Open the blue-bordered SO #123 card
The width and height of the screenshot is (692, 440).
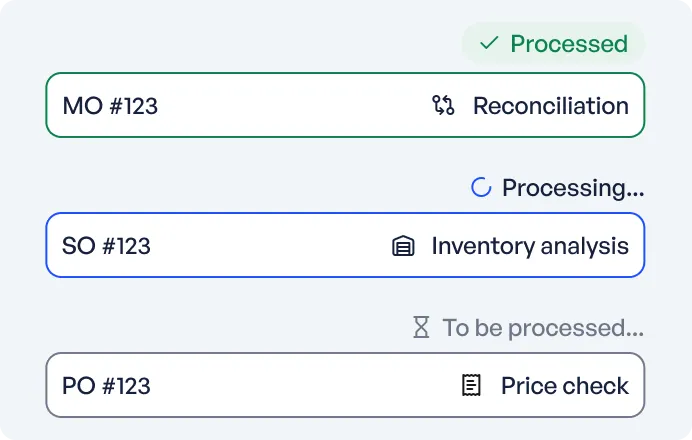[x=270, y=245]
